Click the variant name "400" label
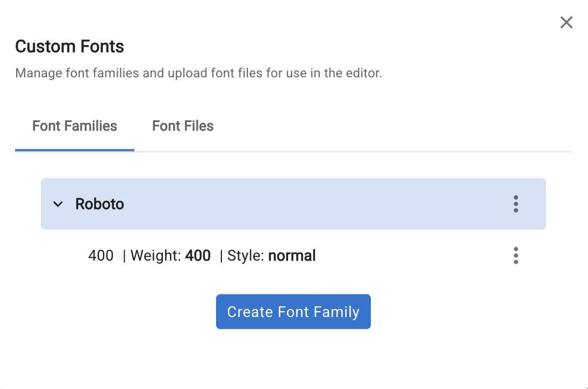This screenshot has height=389, width=588. tap(101, 256)
